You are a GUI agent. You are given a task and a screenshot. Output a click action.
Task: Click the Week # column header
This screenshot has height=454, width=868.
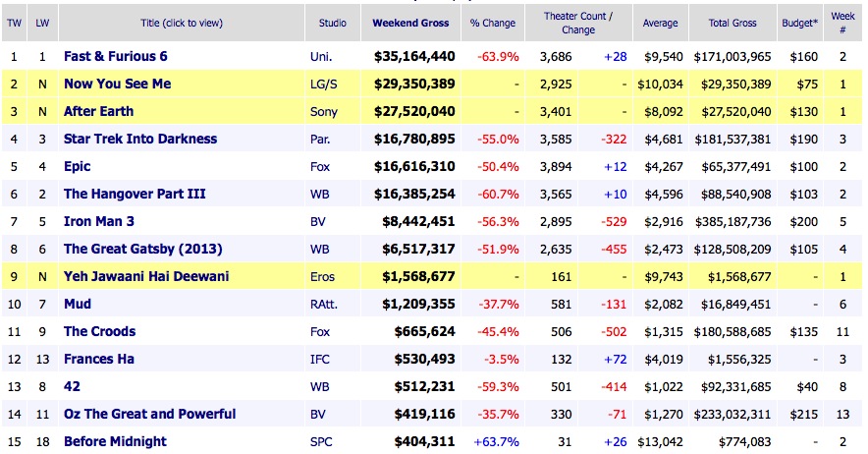click(842, 24)
